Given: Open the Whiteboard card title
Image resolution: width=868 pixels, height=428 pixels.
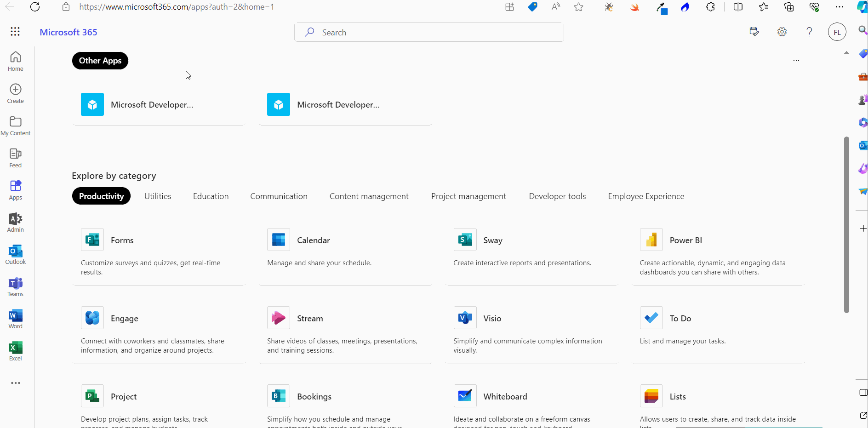Looking at the screenshot, I should pos(505,397).
